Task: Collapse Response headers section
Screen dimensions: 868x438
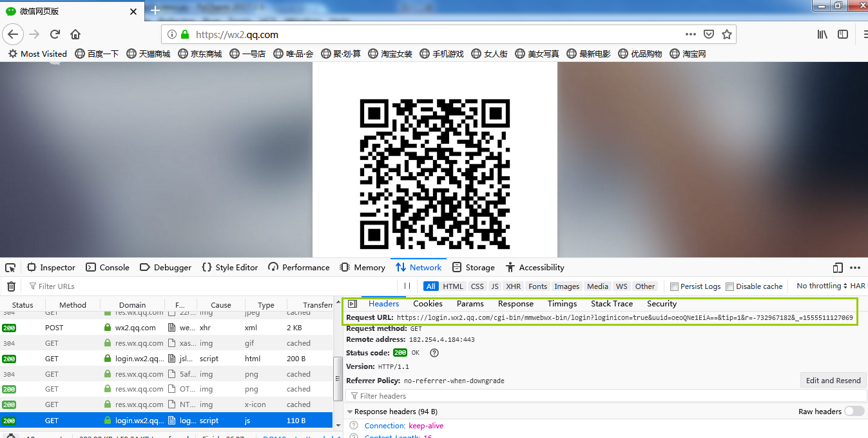Action: [x=351, y=412]
